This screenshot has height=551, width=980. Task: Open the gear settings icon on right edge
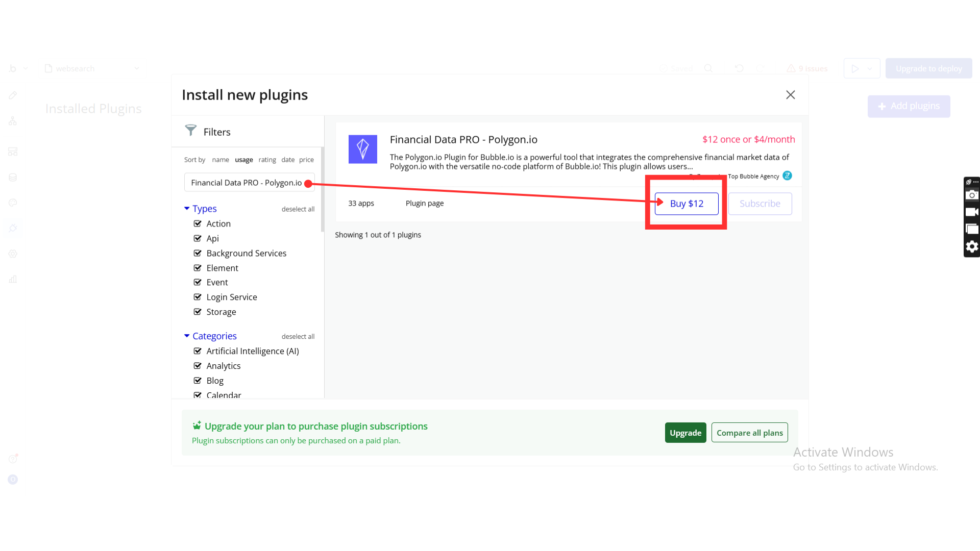coord(971,247)
